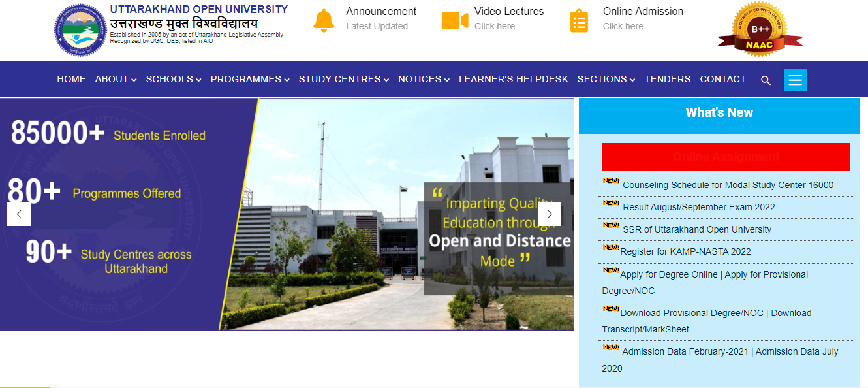The image size is (868, 388).
Task: Open the CONTACT menu item
Action: (722, 79)
